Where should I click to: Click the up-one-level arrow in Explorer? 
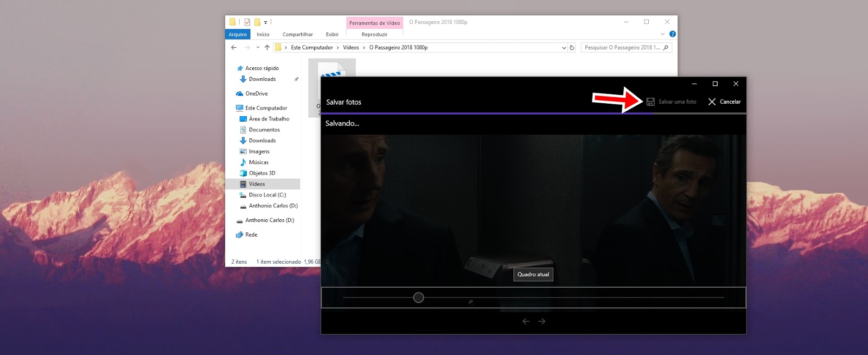click(267, 48)
